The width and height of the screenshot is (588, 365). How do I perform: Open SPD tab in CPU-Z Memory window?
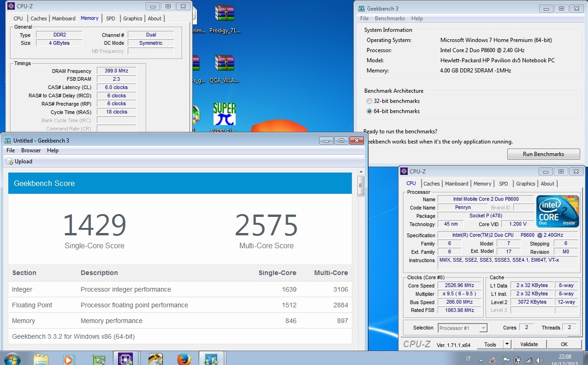point(111,18)
